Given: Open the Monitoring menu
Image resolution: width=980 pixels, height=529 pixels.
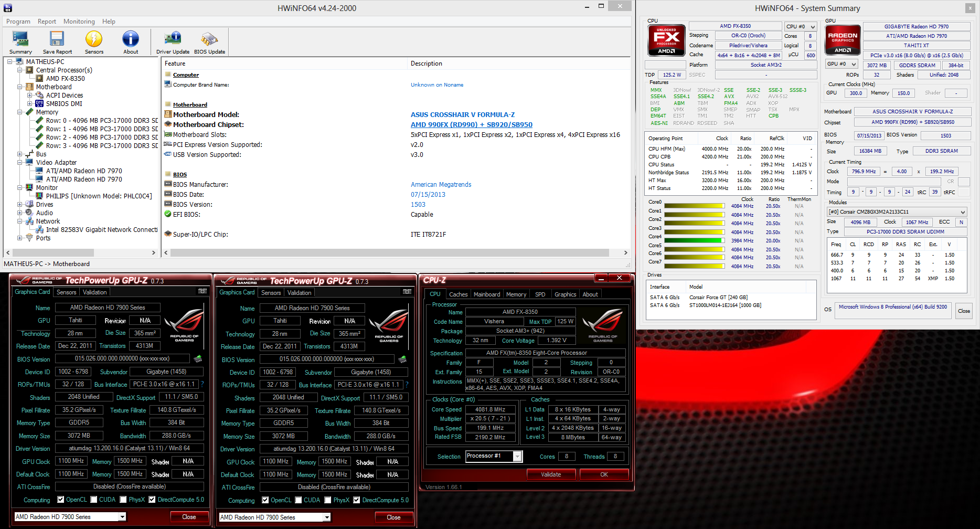Looking at the screenshot, I should 79,22.
